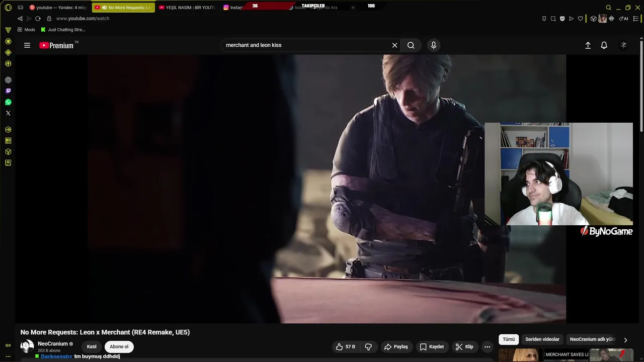Dislike the video with thumbs down
644x362 pixels.
[x=368, y=346]
